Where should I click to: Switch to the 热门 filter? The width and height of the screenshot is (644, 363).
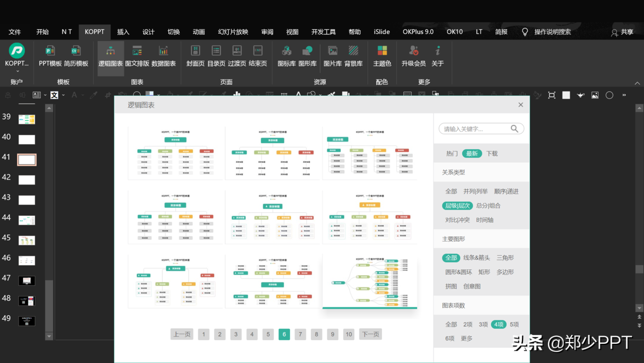pos(452,153)
